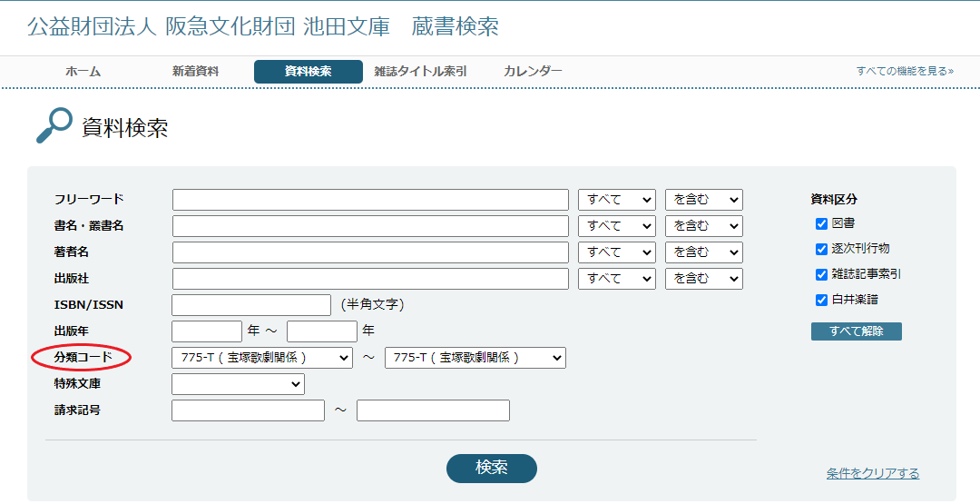The width and height of the screenshot is (980, 504).
Task: Open the 雑誌タイトル索引 tab
Action: pyautogui.click(x=421, y=72)
